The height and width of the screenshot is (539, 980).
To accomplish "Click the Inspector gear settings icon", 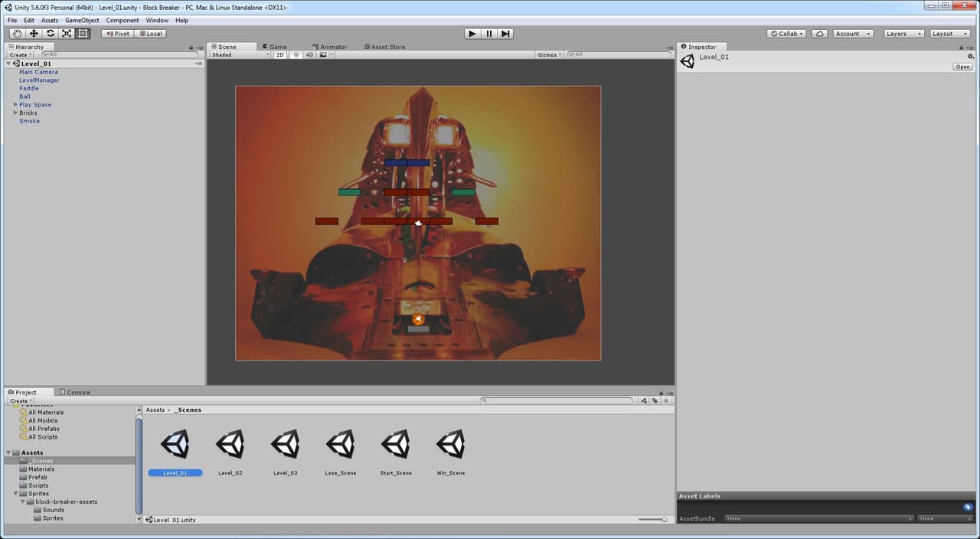I will point(971,57).
